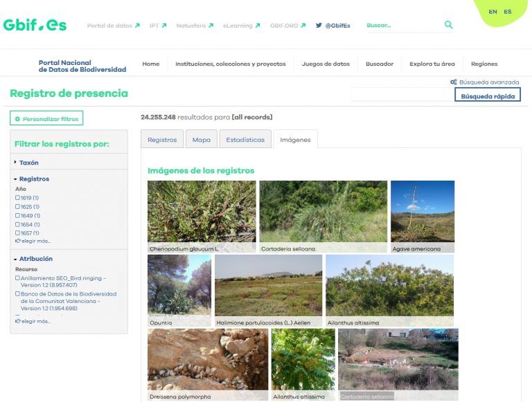532x402 pixels.
Task: Click the external-link arrow beside GBIF.ORG
Action: 303,26
